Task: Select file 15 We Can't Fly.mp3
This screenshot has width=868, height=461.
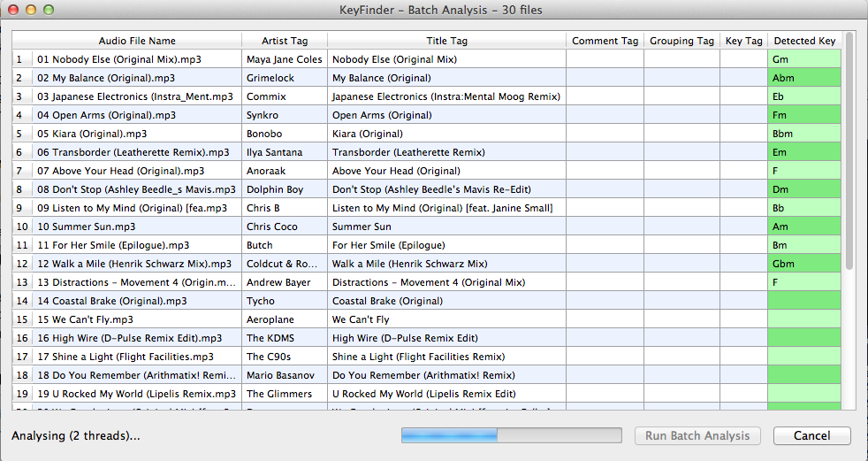Action: [x=137, y=319]
